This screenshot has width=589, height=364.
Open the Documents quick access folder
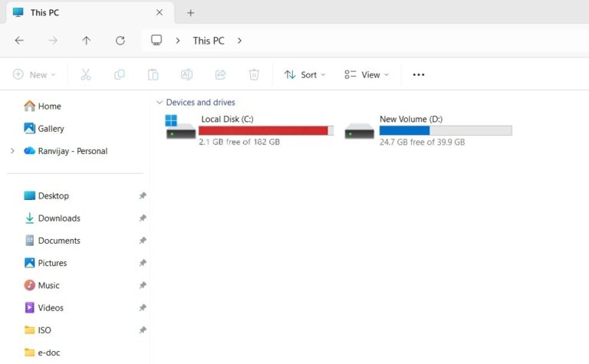click(x=52, y=241)
